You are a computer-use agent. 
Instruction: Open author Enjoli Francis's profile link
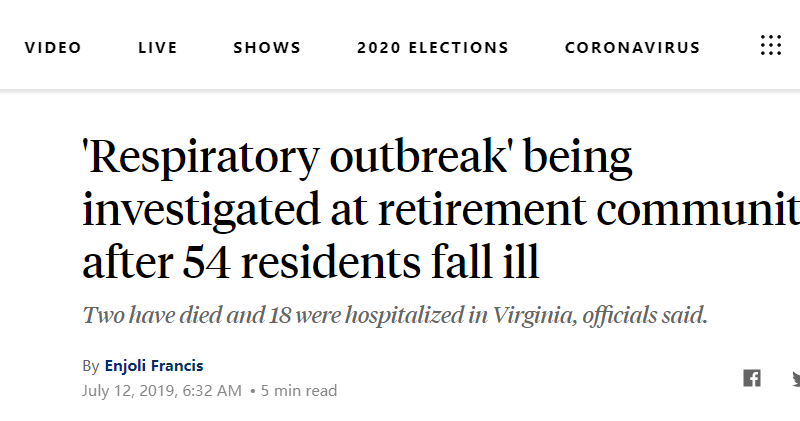(x=154, y=366)
